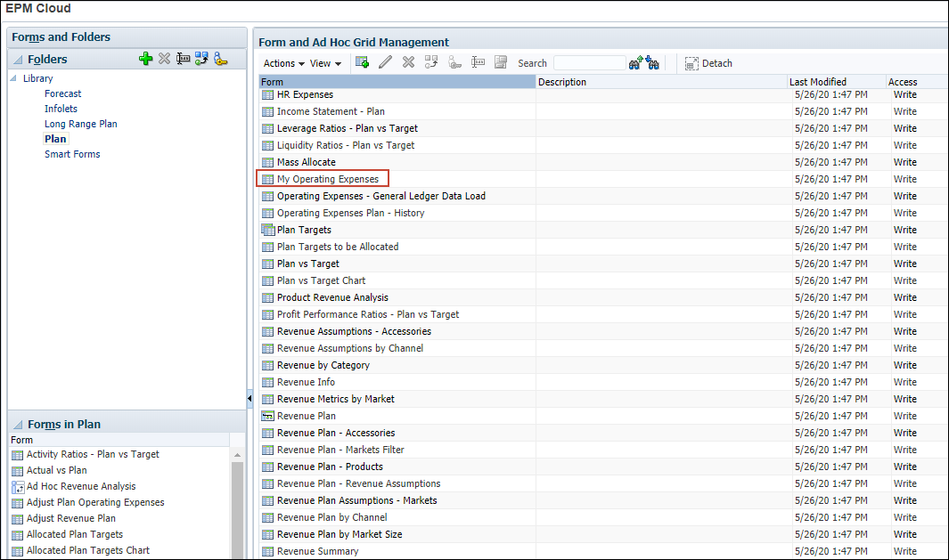Click the Detach table button
The image size is (949, 560).
click(x=708, y=63)
